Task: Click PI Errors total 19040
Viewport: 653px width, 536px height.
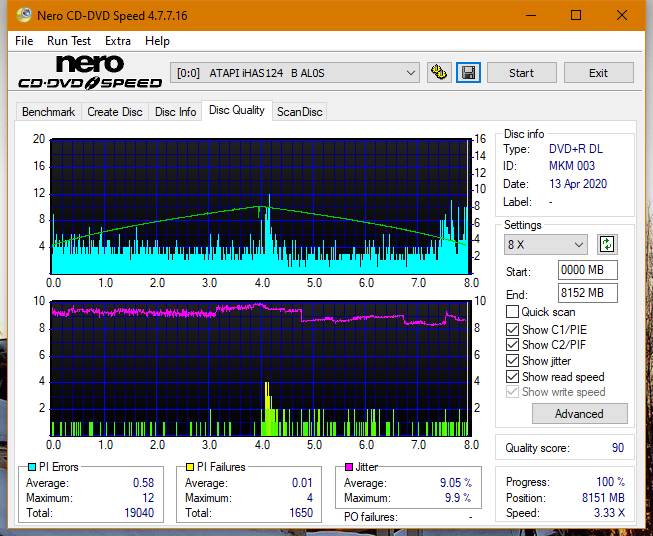Action: 139,513
